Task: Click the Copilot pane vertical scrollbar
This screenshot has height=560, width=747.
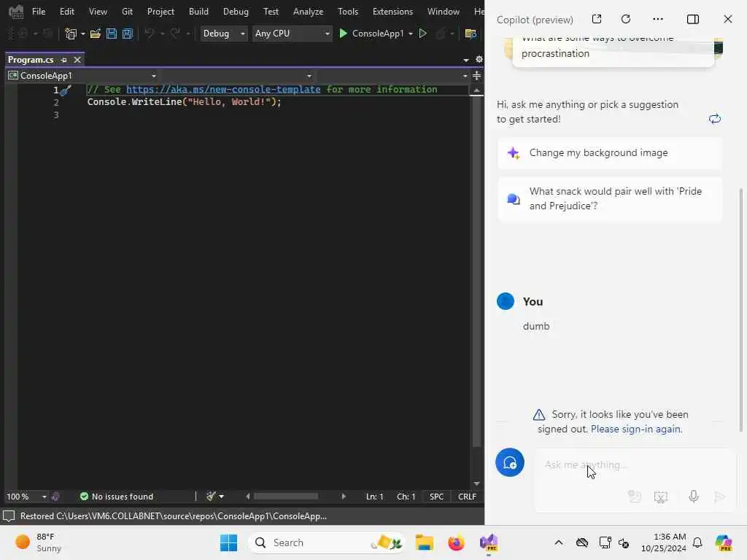Action: [x=741, y=309]
